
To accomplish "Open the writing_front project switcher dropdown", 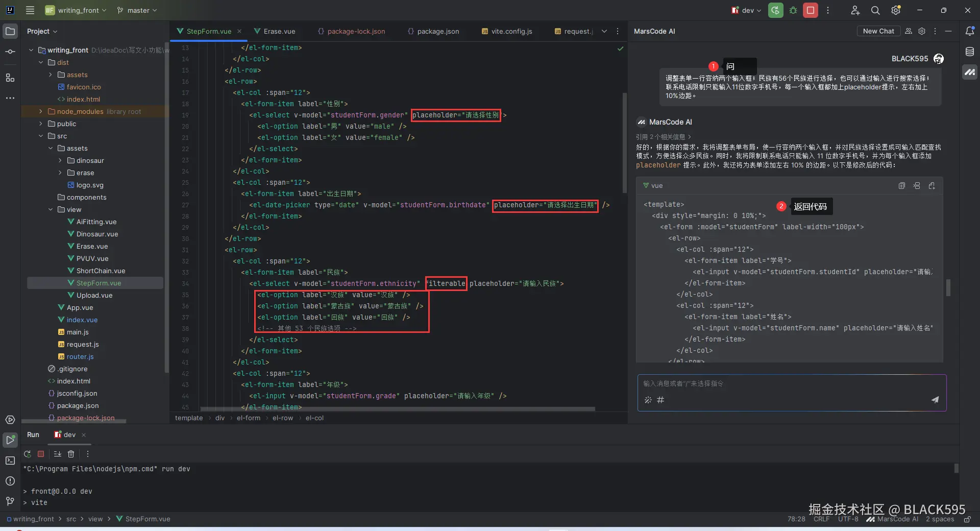I will [x=76, y=10].
